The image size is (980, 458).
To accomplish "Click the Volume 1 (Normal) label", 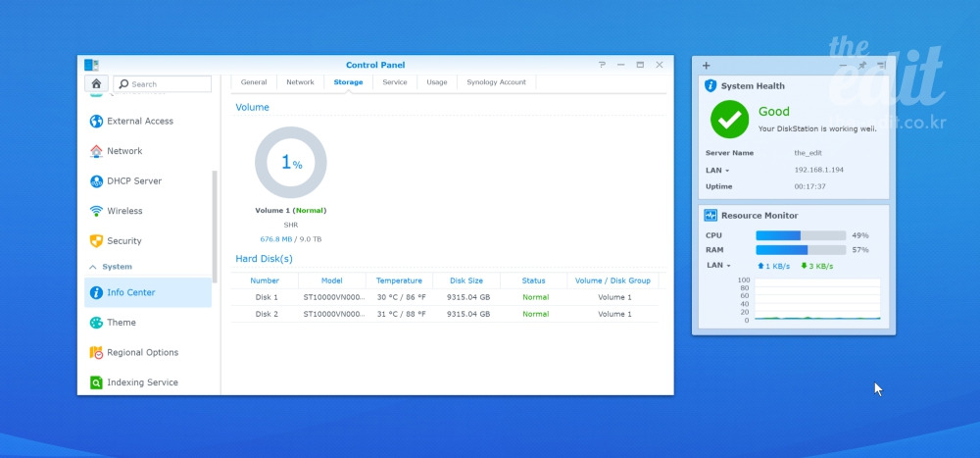I will coord(291,211).
